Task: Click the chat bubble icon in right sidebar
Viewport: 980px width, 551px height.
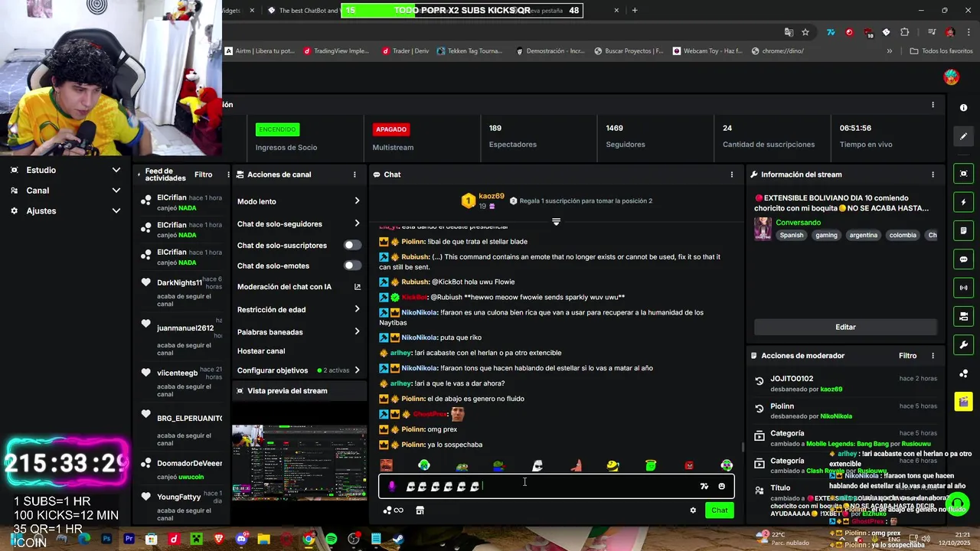Action: 964,259
